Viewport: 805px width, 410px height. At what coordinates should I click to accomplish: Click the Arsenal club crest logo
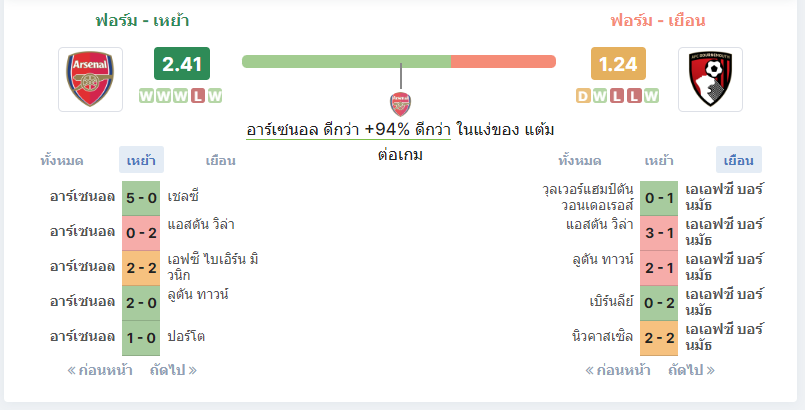coord(90,79)
